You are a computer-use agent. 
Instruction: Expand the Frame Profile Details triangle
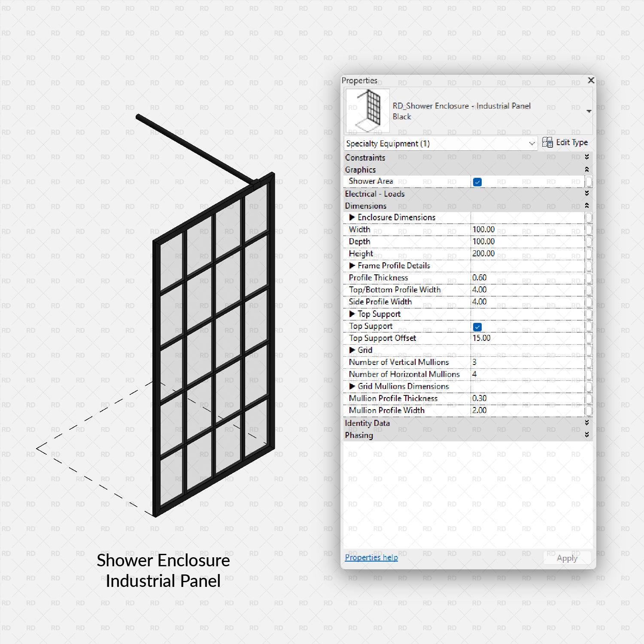[x=352, y=266]
